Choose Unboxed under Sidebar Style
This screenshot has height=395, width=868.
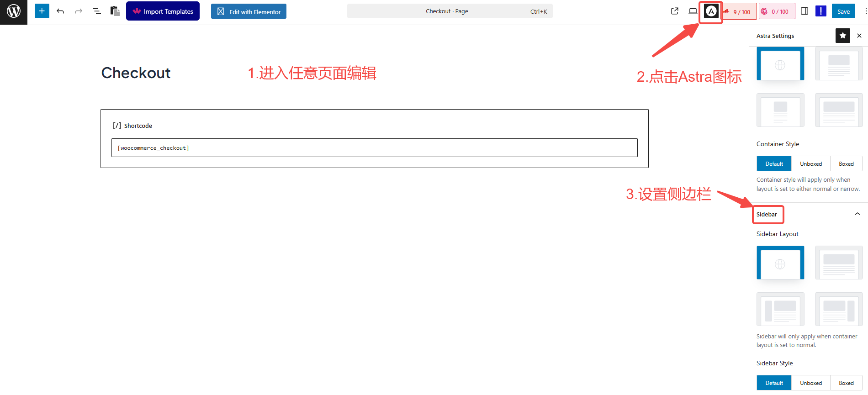810,383
